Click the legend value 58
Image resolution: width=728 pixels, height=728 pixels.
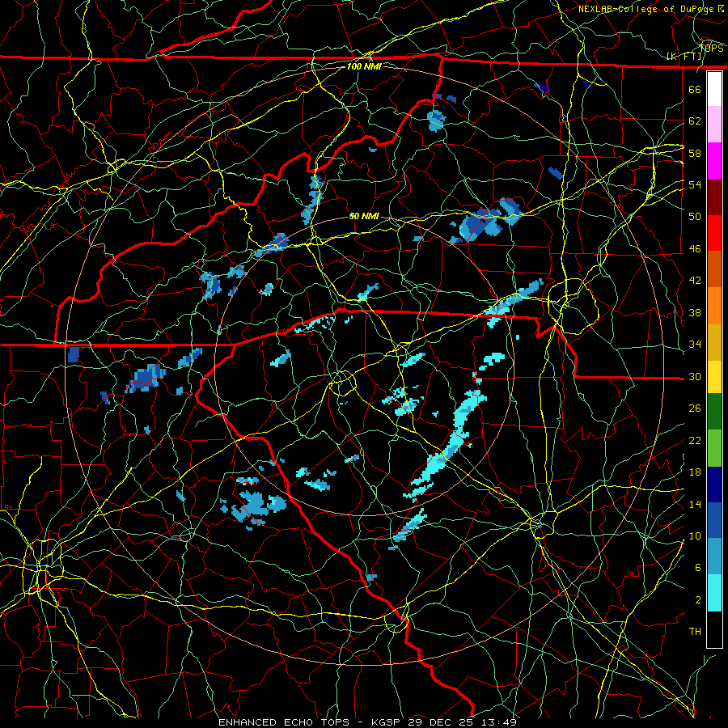click(695, 153)
